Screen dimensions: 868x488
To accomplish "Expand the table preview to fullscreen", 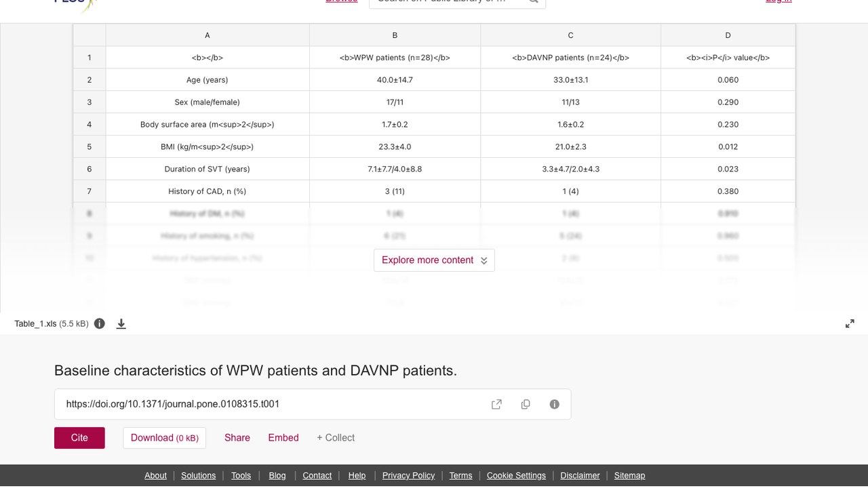I will pyautogui.click(x=850, y=324).
